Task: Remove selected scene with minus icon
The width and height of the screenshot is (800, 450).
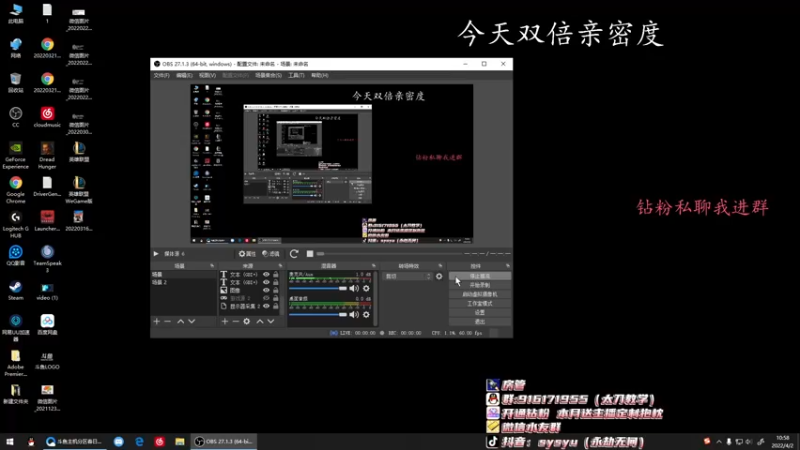Action: pos(167,321)
